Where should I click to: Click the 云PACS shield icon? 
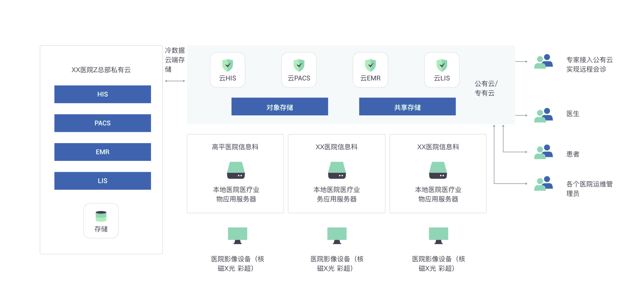299,65
